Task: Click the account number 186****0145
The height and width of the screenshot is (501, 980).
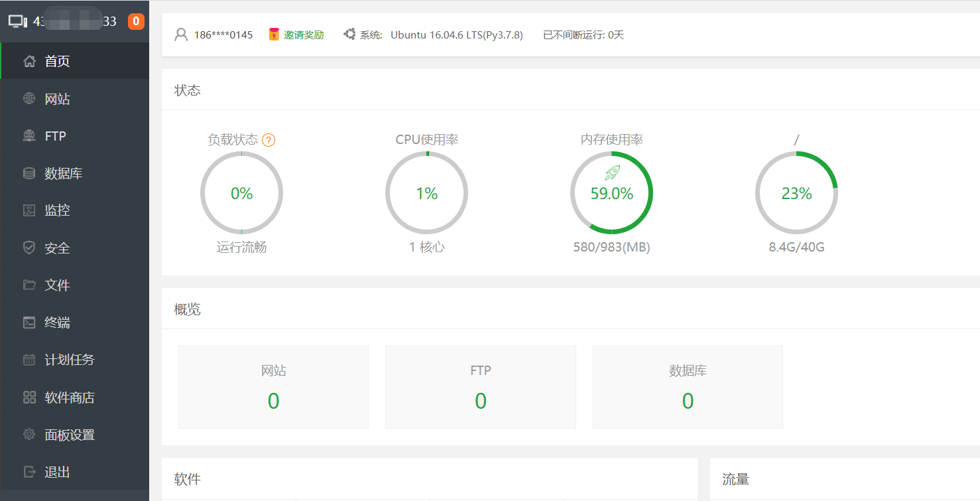Action: coord(223,35)
